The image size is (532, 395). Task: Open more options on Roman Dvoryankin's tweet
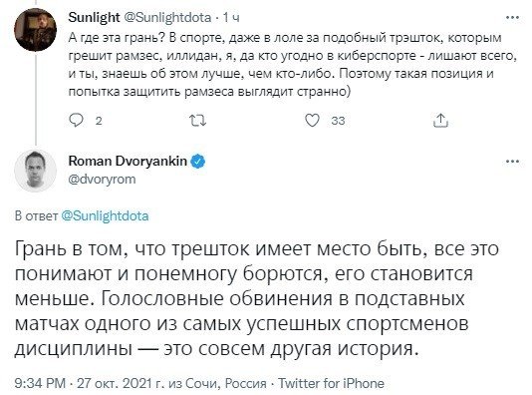[512, 162]
